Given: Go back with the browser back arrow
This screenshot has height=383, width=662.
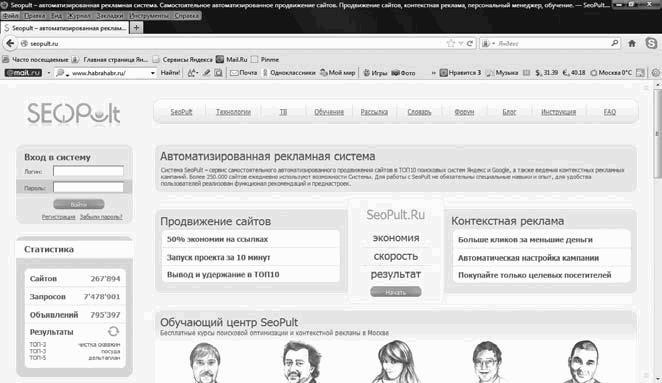Looking at the screenshot, I should click(10, 43).
